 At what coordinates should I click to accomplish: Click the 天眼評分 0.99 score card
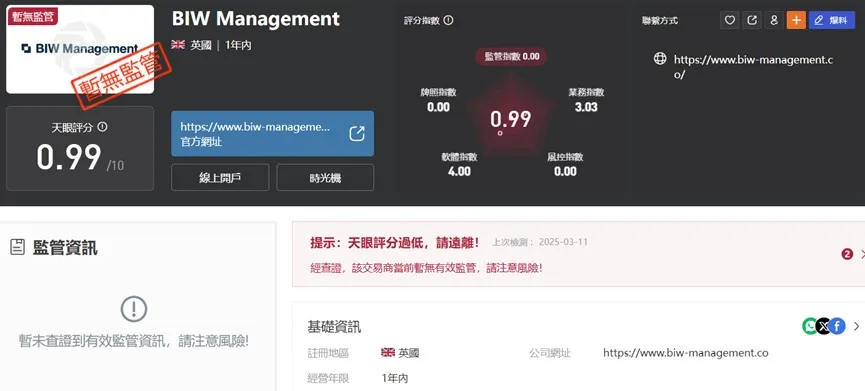80,148
